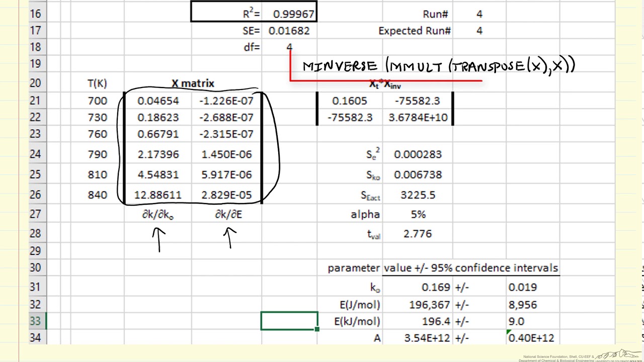The width and height of the screenshot is (644, 362).
Task: Click the SE value 0.01682
Action: pyautogui.click(x=289, y=31)
